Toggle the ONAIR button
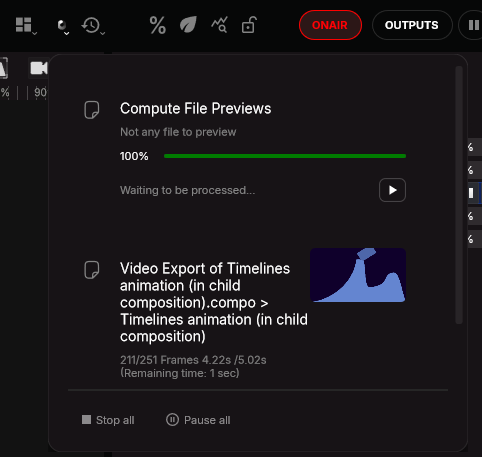Screen dimensions: 482x457 click(x=330, y=25)
